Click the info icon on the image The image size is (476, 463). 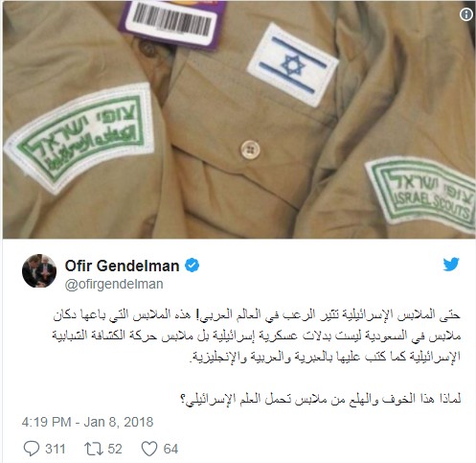coord(466,14)
